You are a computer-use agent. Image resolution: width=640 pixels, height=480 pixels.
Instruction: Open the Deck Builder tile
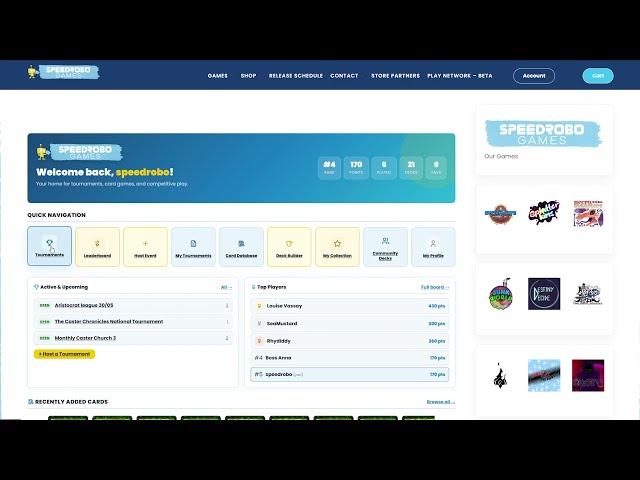pyautogui.click(x=289, y=247)
